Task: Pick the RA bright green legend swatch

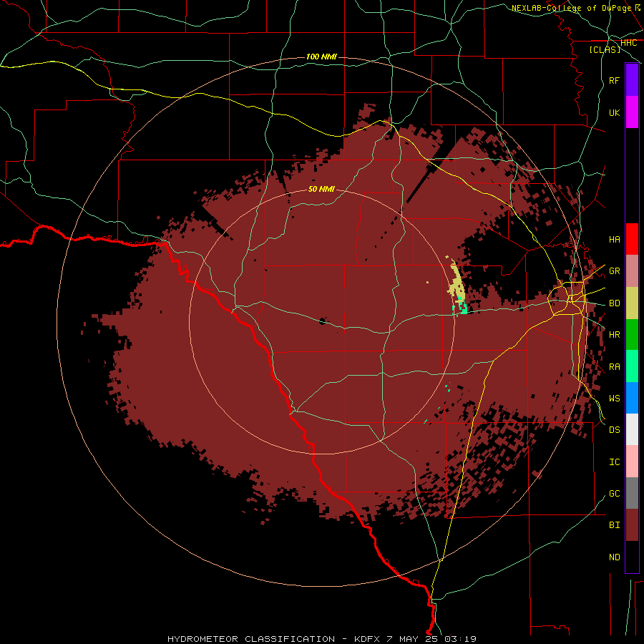Action: click(x=632, y=366)
